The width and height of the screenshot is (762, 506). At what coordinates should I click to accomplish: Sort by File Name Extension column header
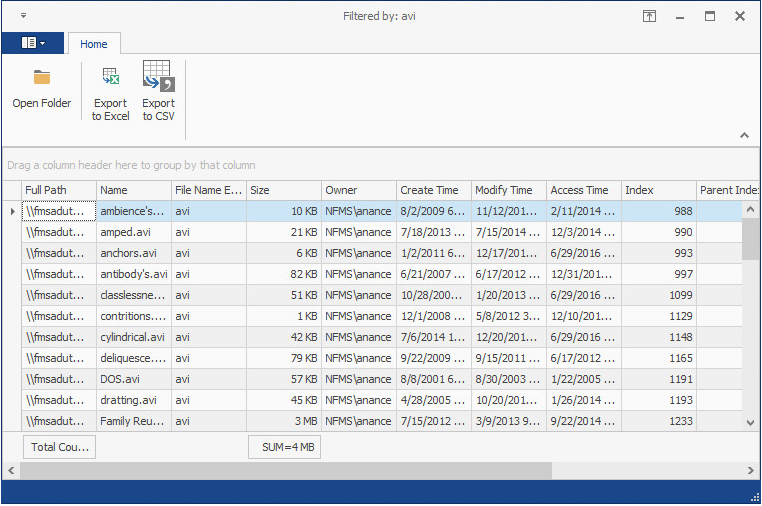point(209,190)
